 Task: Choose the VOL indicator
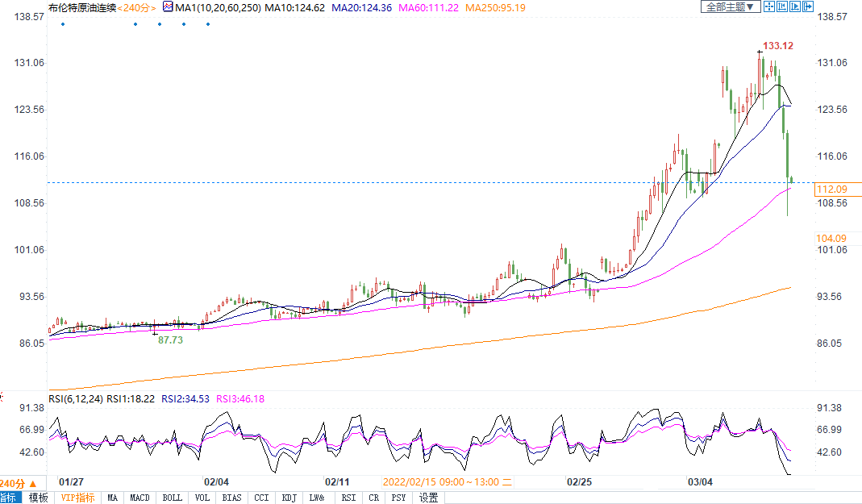point(202,498)
